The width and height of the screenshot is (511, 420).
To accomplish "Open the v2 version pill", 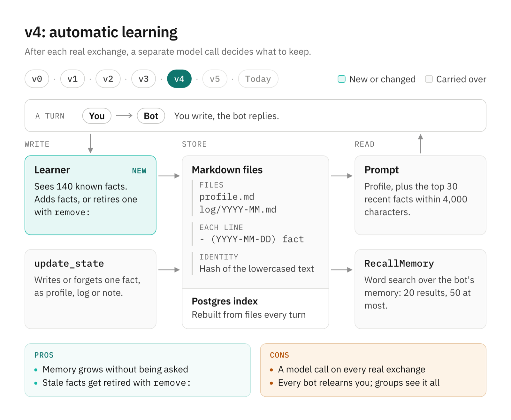I will coord(108,79).
